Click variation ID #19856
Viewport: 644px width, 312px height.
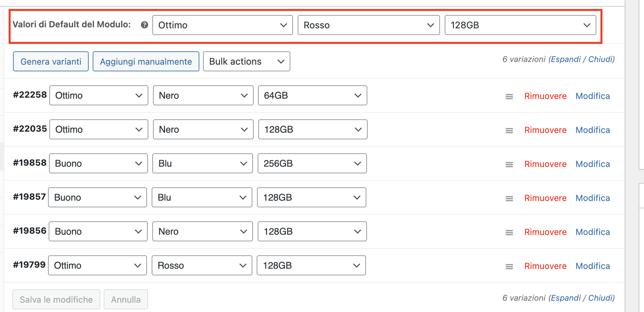(x=30, y=231)
